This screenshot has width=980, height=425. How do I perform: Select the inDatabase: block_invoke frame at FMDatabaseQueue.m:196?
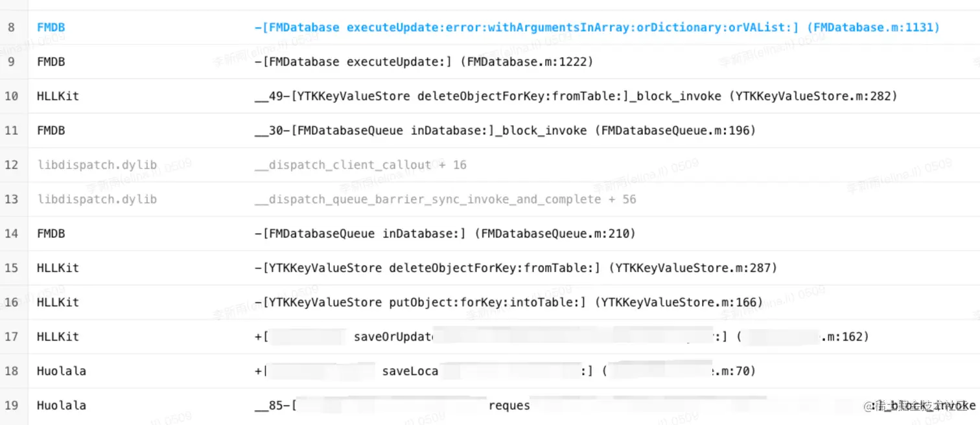point(506,130)
